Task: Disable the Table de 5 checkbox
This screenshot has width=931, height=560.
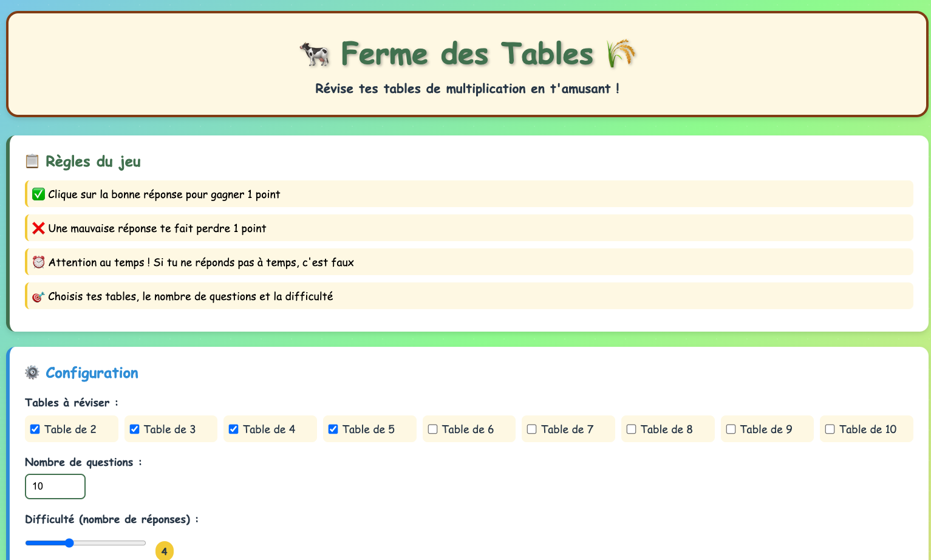Action: point(333,429)
